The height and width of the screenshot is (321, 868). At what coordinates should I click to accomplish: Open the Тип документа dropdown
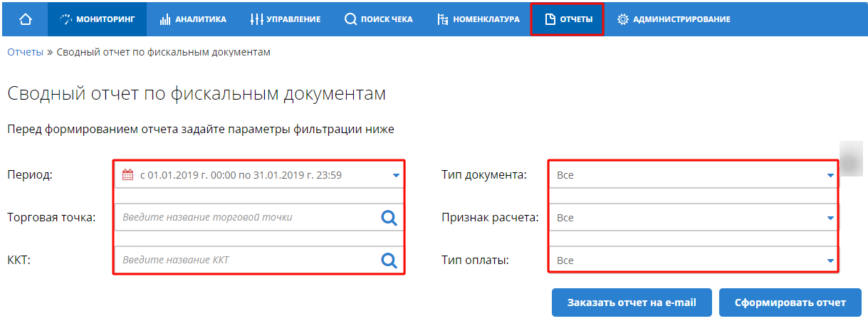coord(694,175)
